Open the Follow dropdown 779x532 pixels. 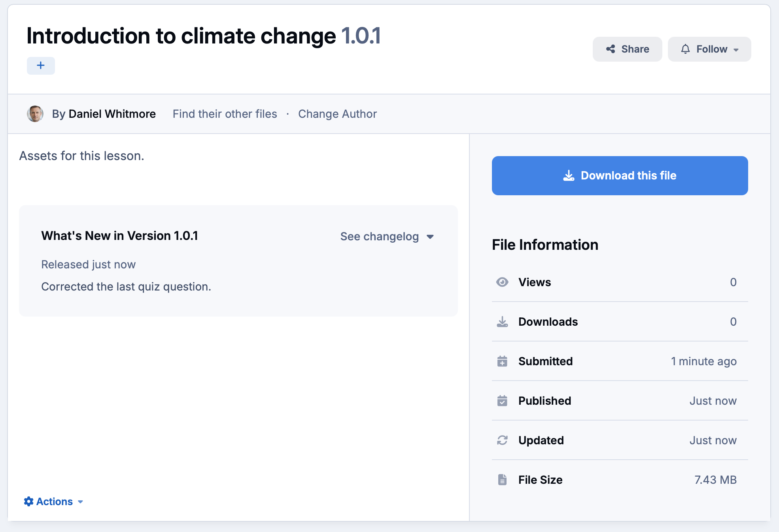click(709, 49)
